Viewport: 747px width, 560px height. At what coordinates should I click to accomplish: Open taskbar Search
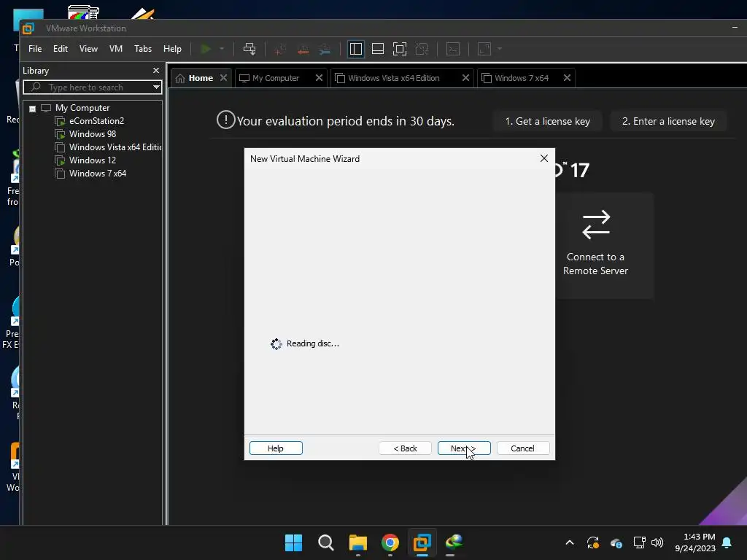point(326,542)
